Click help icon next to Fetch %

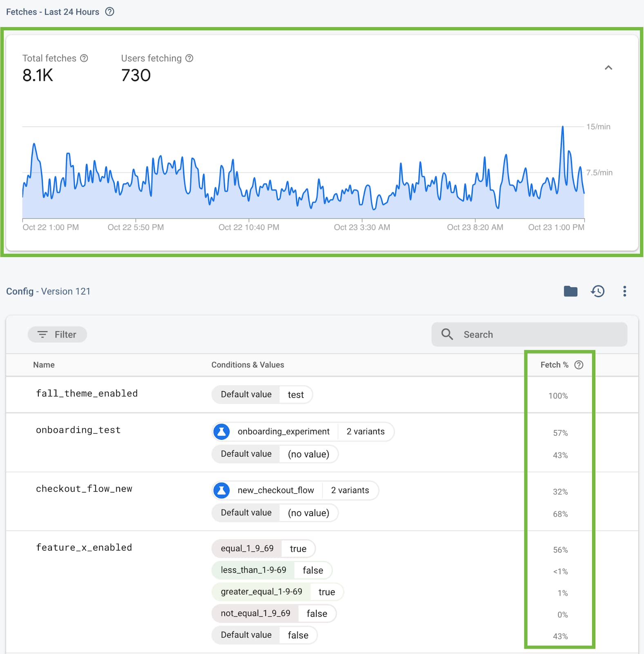(579, 365)
